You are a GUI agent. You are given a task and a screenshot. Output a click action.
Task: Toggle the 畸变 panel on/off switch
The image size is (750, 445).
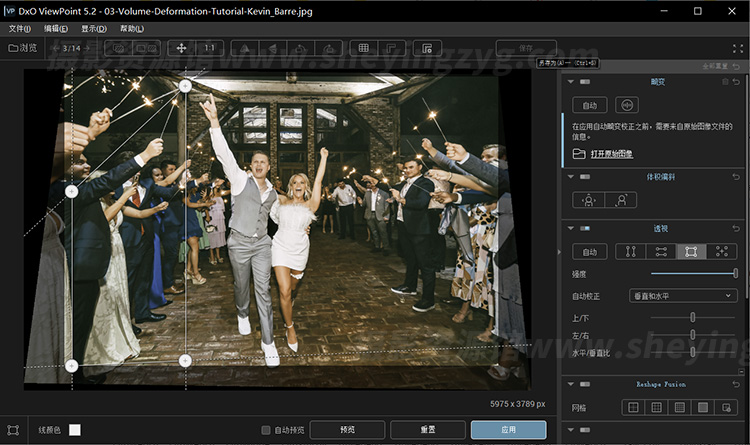click(585, 81)
